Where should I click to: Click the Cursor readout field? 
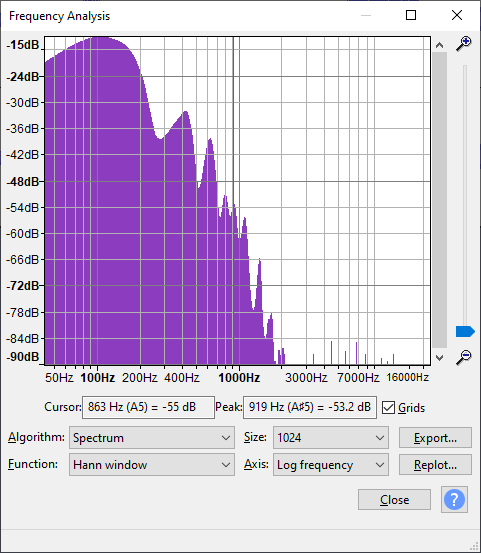pos(148,407)
